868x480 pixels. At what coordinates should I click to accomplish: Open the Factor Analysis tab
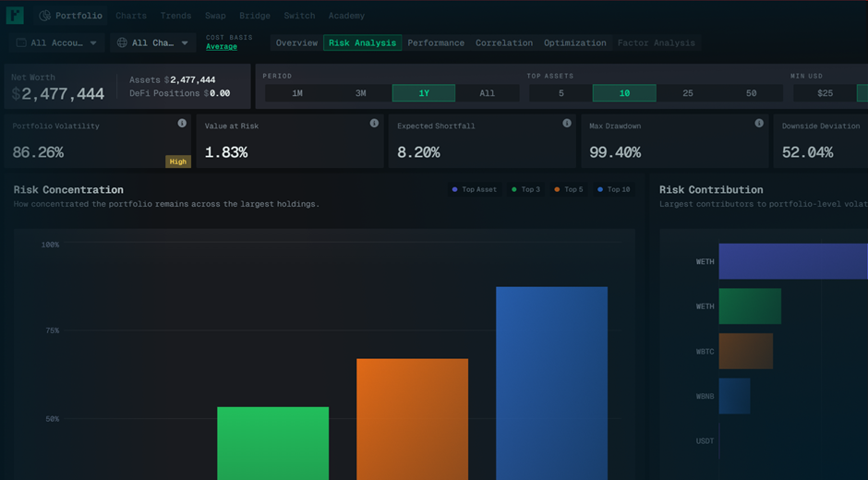click(656, 42)
